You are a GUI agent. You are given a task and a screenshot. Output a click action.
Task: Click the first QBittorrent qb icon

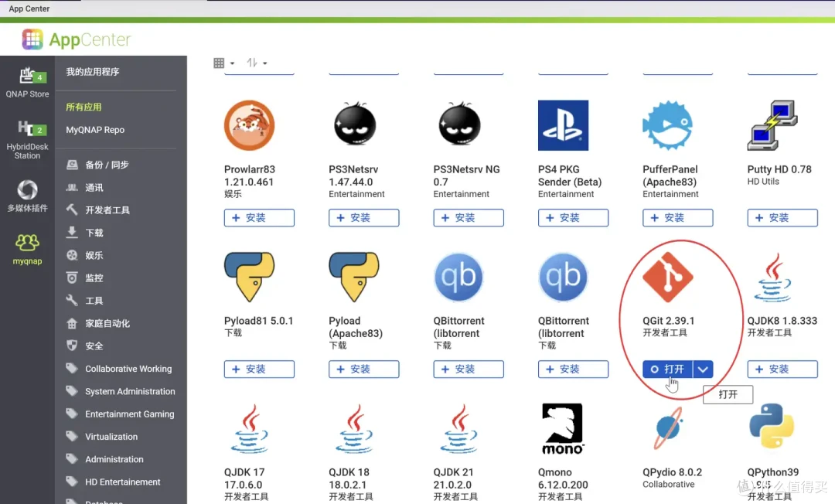(x=458, y=277)
